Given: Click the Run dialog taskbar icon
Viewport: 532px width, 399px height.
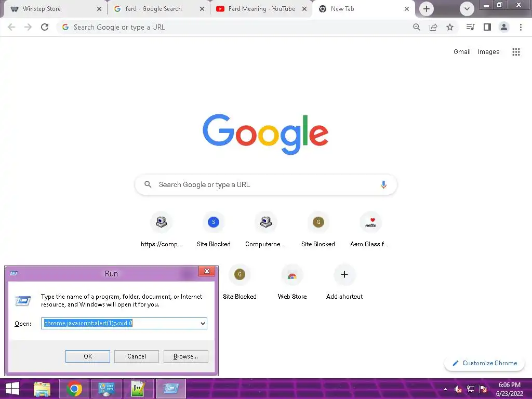Looking at the screenshot, I should tap(170, 389).
